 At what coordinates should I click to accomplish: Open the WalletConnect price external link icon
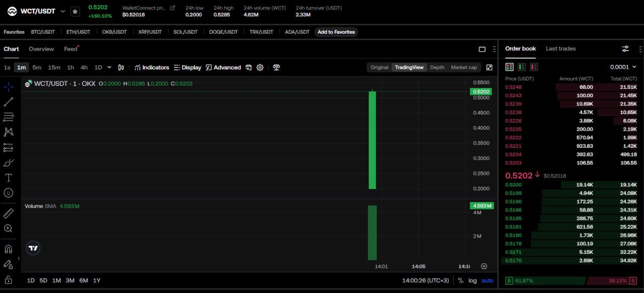tap(173, 8)
